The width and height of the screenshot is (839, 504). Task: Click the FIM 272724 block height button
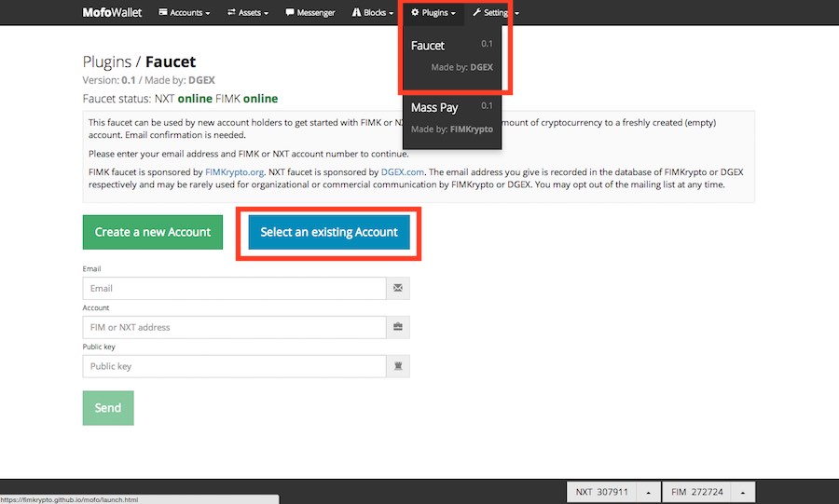(x=696, y=492)
